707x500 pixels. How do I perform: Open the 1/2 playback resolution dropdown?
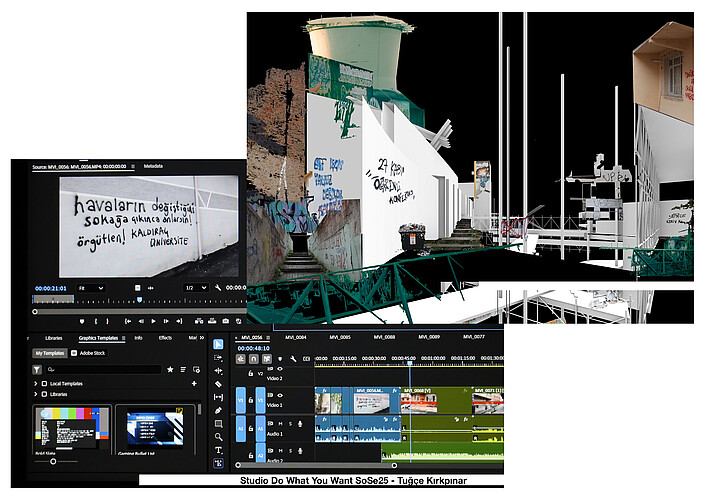click(196, 288)
